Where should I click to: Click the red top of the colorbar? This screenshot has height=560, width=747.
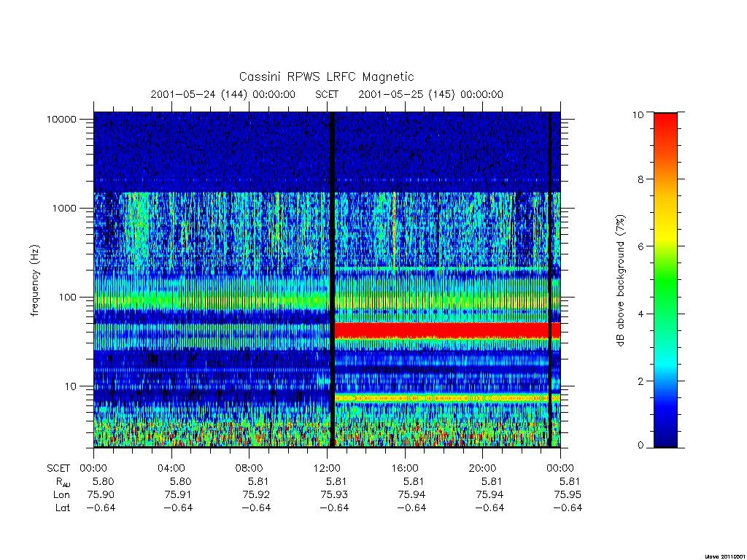click(x=665, y=128)
